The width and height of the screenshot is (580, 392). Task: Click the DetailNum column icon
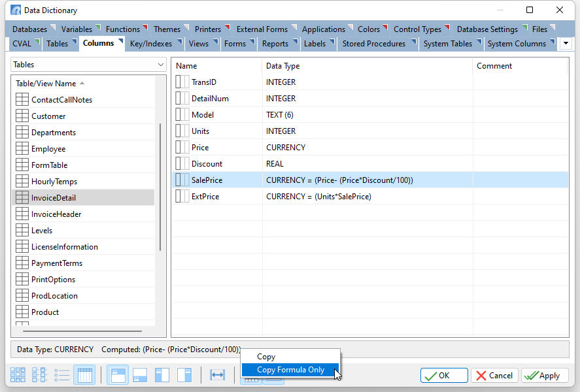(x=182, y=98)
